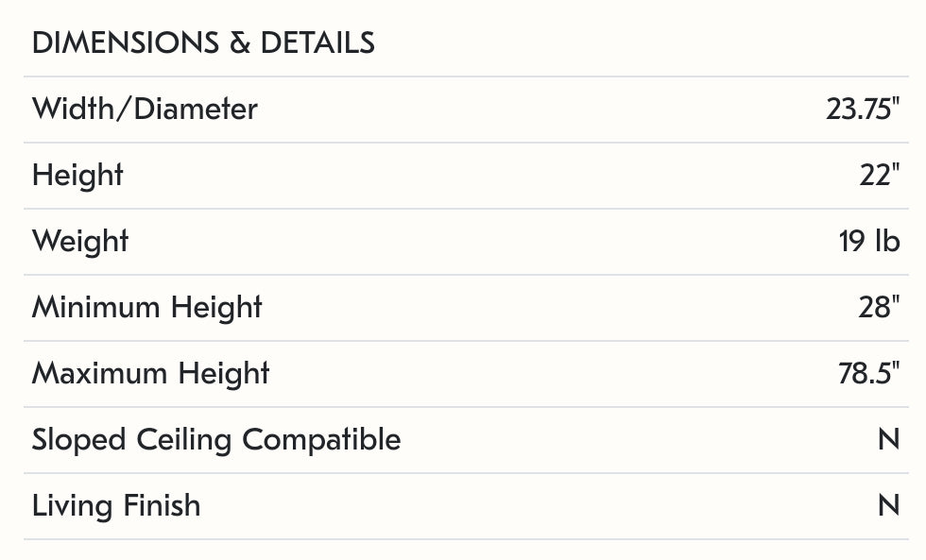Select the Width/Diameter label
The height and width of the screenshot is (560, 926).
[145, 110]
